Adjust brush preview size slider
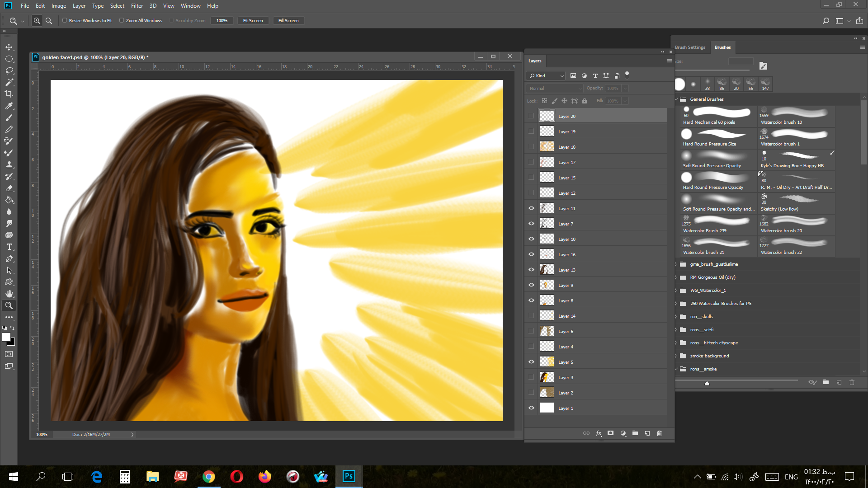 (x=707, y=383)
